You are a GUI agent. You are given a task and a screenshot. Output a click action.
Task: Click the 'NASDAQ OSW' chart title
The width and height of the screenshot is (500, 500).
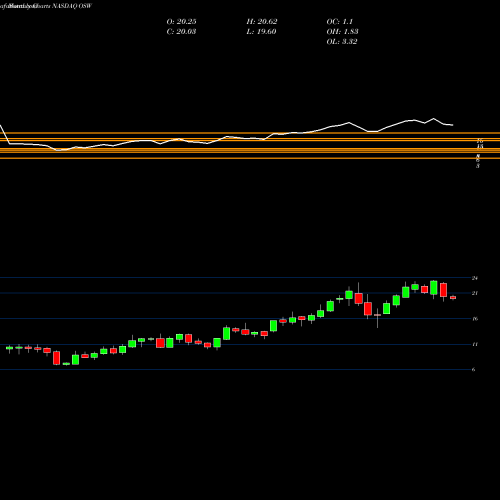[x=72, y=6]
